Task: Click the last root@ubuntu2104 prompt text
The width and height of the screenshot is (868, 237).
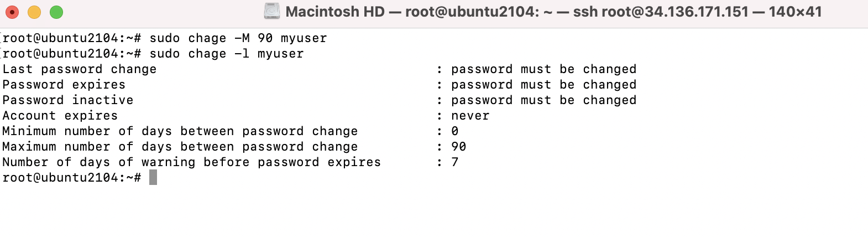Action: coord(72,178)
